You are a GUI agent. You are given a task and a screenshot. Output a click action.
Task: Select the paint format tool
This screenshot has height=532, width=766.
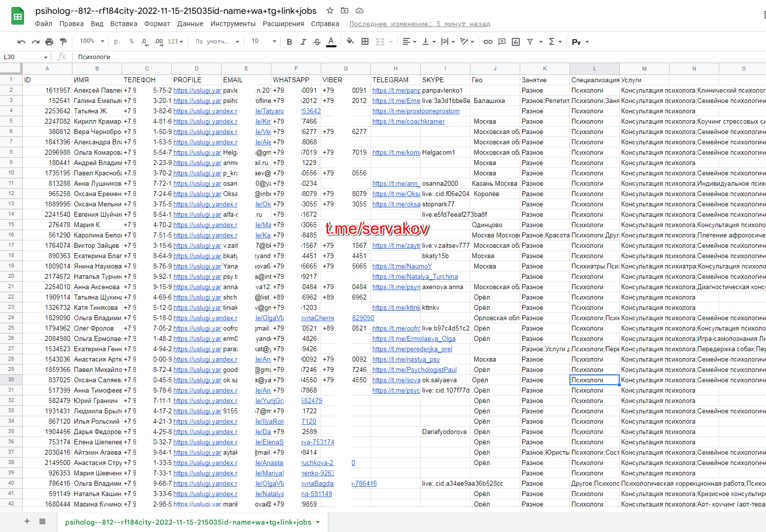click(63, 42)
